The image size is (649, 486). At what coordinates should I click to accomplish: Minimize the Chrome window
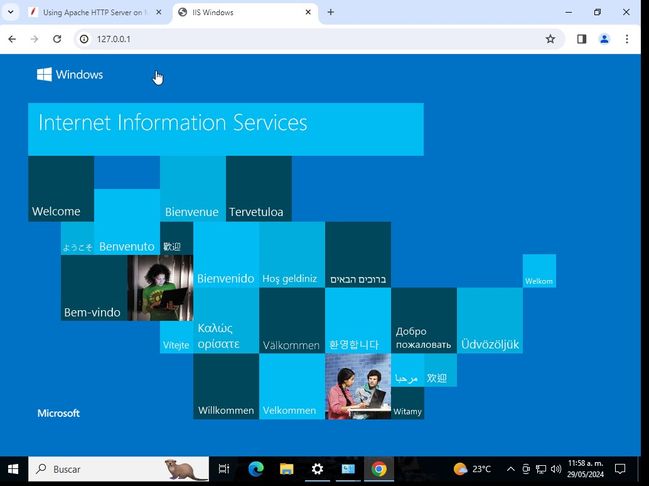pos(569,12)
